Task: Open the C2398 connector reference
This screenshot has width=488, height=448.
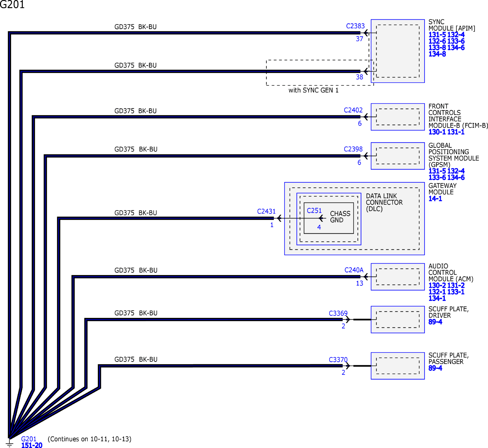Action: pyautogui.click(x=353, y=149)
